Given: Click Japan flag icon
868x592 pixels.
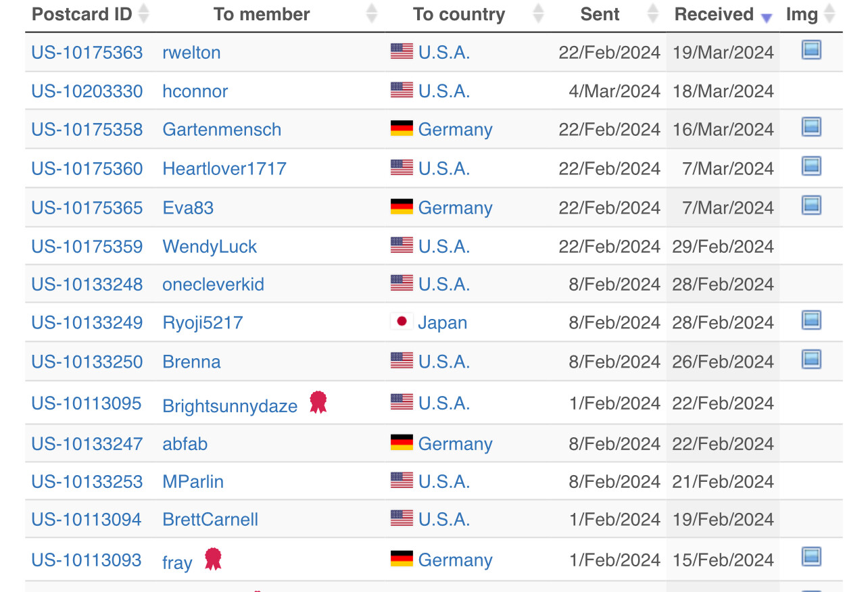Looking at the screenshot, I should coord(402,322).
